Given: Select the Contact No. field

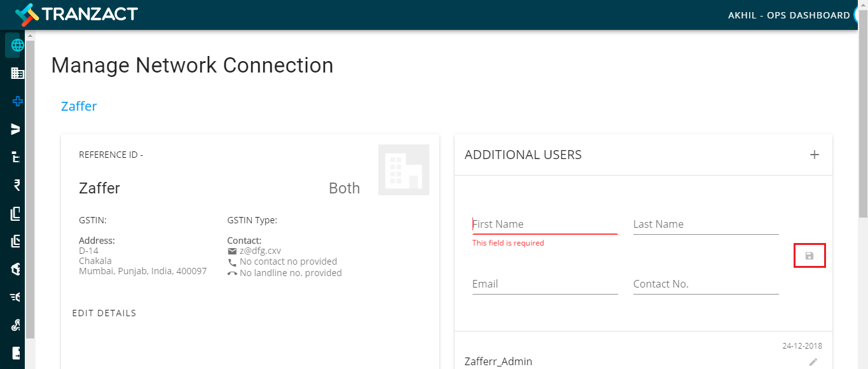Looking at the screenshot, I should [x=706, y=284].
